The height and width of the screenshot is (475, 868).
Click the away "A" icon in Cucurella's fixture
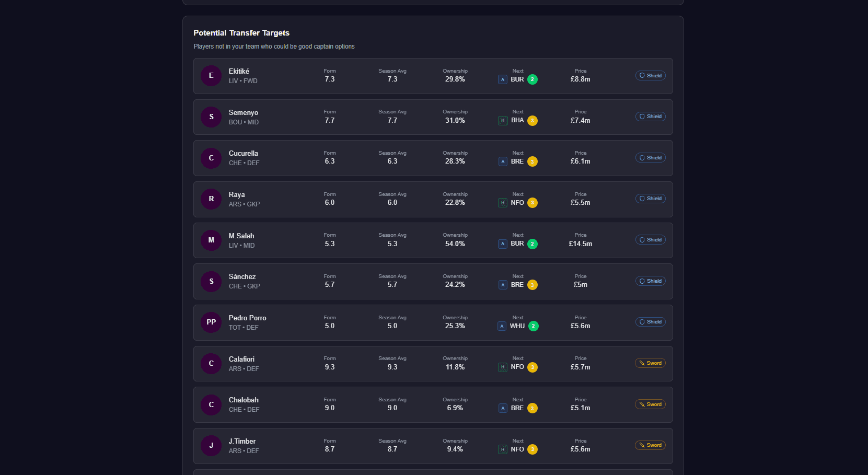pos(503,161)
